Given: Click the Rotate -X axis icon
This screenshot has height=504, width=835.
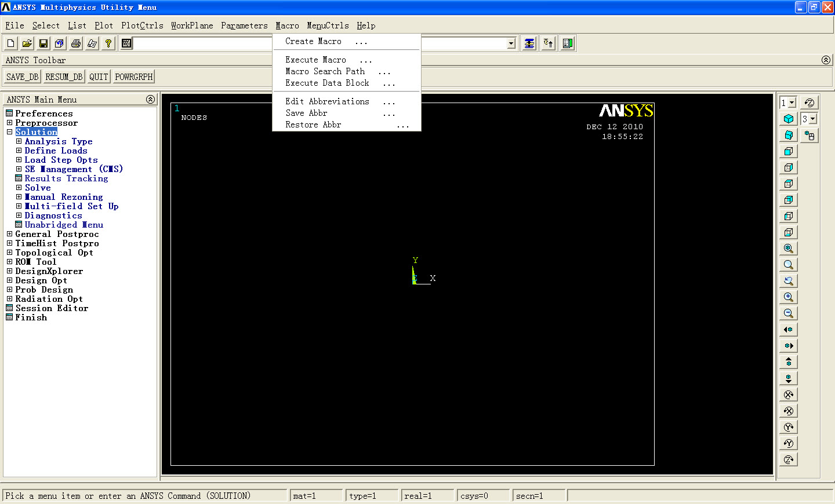Looking at the screenshot, I should tap(789, 411).
